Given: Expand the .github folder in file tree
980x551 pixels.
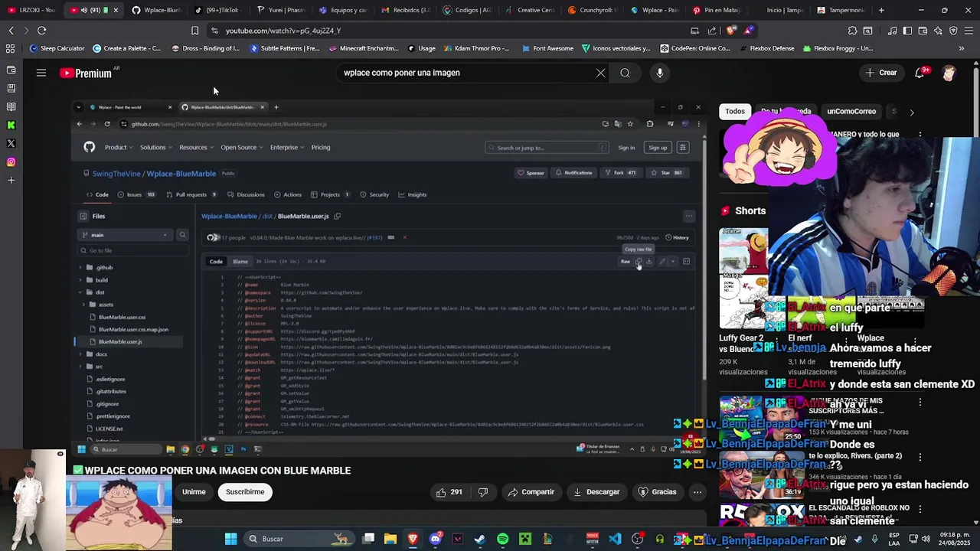Looking at the screenshot, I should click(x=80, y=268).
